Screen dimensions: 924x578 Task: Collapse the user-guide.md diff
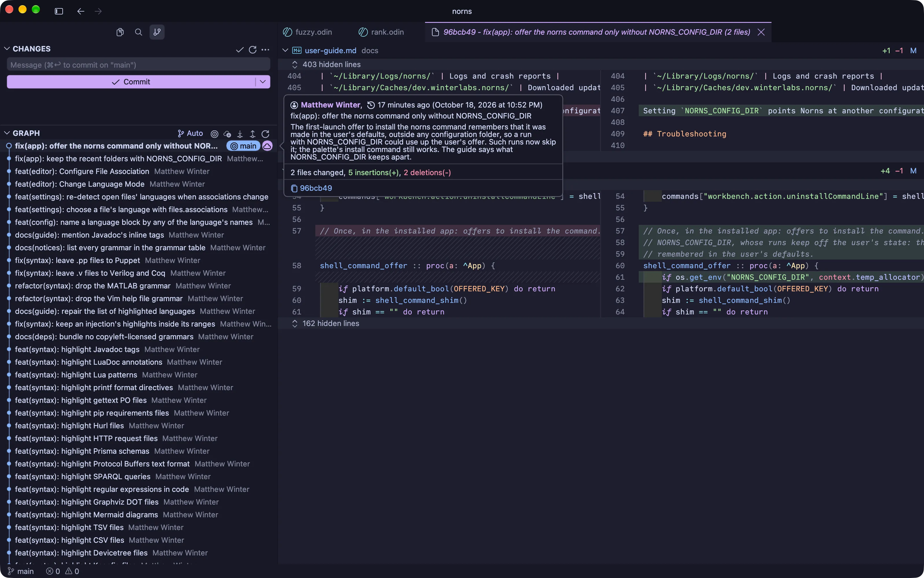point(285,51)
